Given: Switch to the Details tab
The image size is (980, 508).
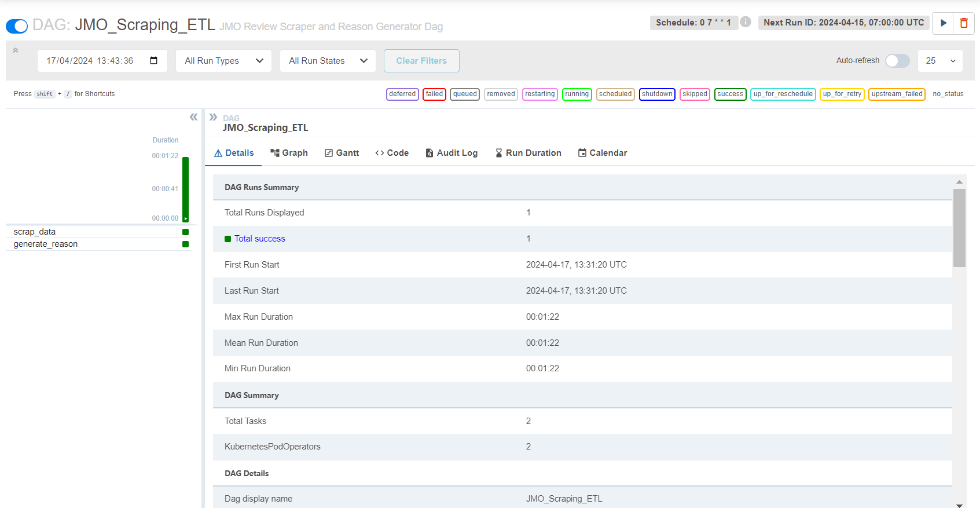Looking at the screenshot, I should [234, 153].
